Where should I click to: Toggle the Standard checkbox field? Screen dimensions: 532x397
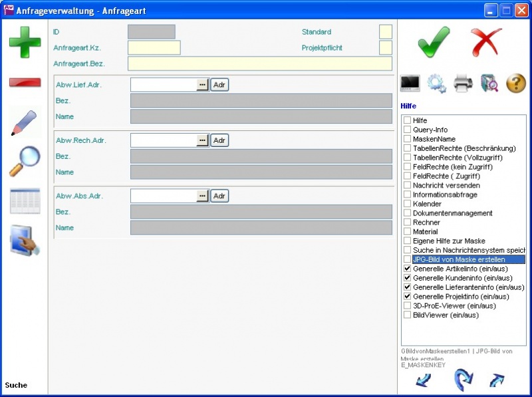coord(385,32)
